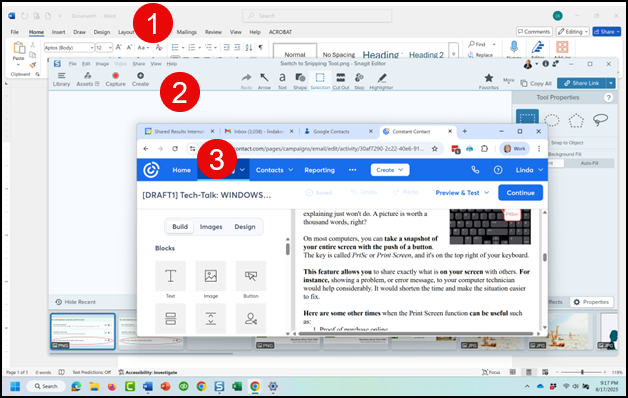Open Windows Start menu

(x=15, y=386)
